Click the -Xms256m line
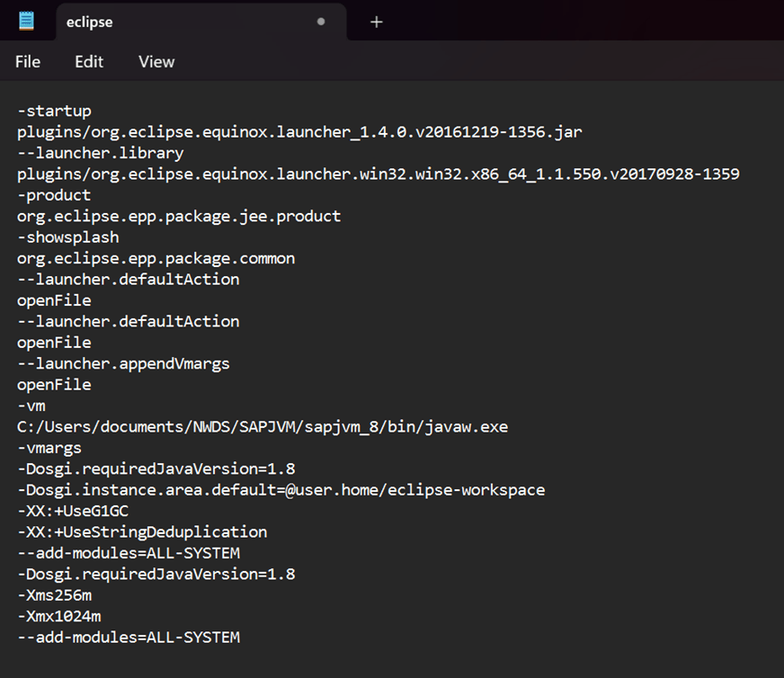The height and width of the screenshot is (678, 784). (55, 595)
